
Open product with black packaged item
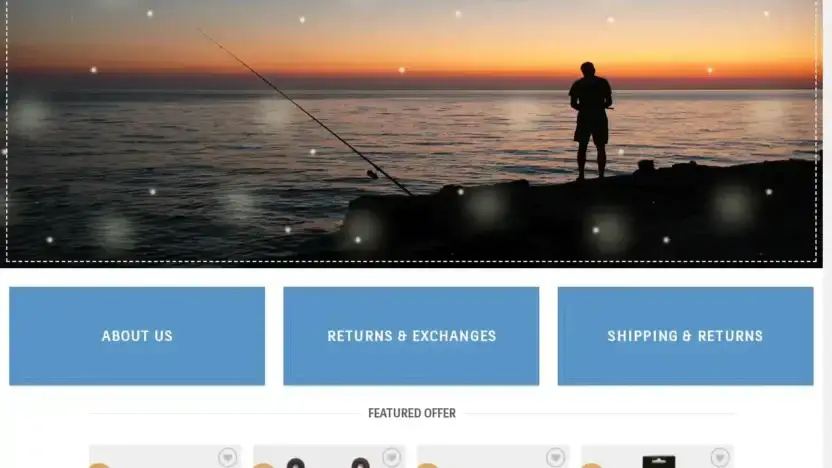click(x=657, y=456)
